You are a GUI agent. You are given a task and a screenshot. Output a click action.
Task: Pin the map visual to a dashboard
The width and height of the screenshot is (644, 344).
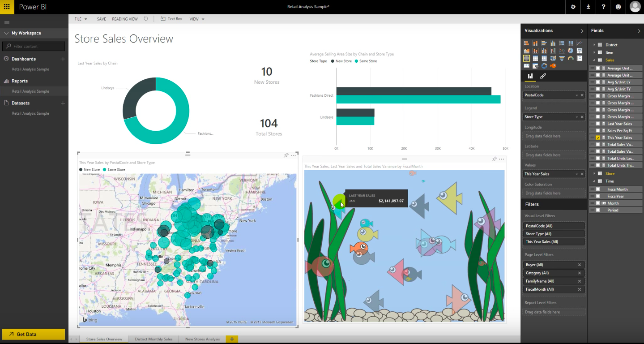pyautogui.click(x=286, y=155)
